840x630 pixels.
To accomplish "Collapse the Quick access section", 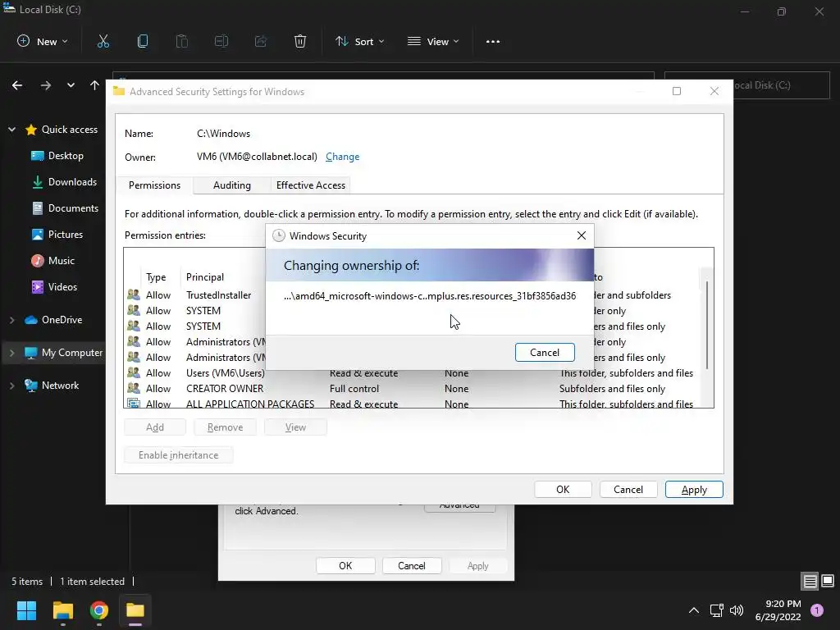I will tap(11, 130).
